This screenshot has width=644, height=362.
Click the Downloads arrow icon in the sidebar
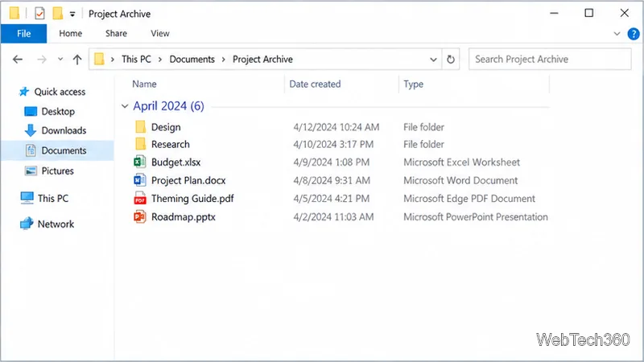31,130
